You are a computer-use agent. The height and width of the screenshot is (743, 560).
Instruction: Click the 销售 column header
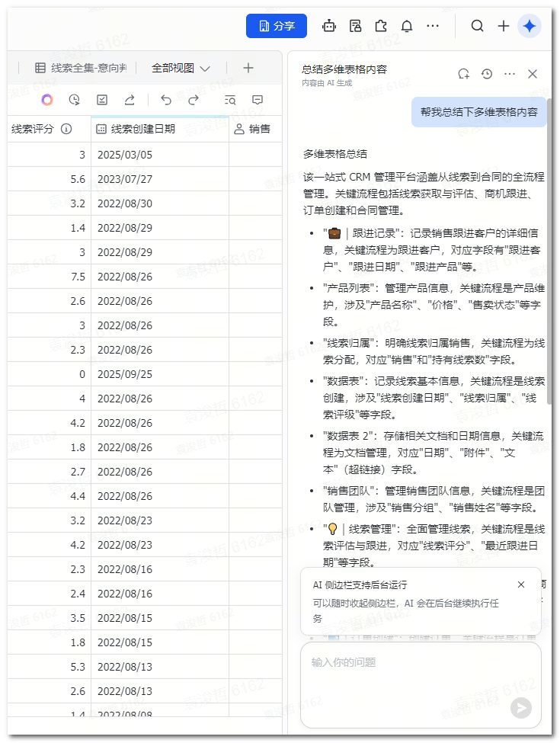click(x=255, y=129)
